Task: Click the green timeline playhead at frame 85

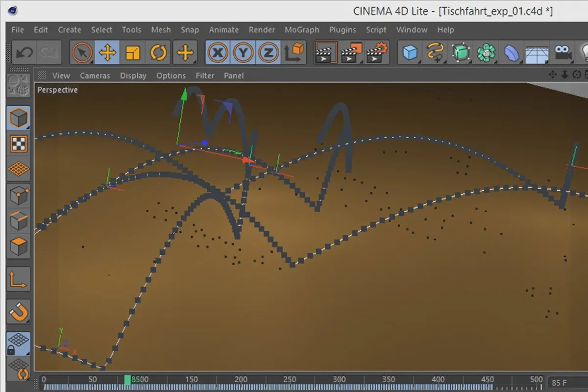Action: pos(127,380)
